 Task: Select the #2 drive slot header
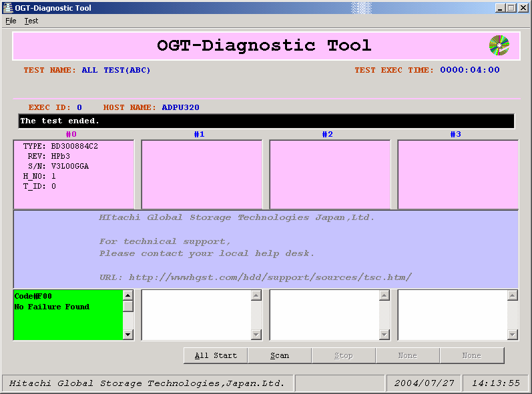[328, 134]
